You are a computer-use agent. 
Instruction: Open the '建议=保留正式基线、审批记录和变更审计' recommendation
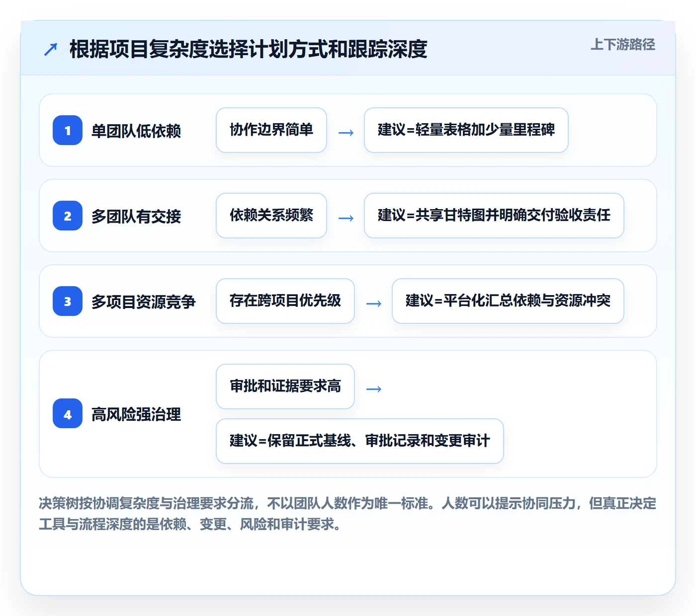point(360,441)
